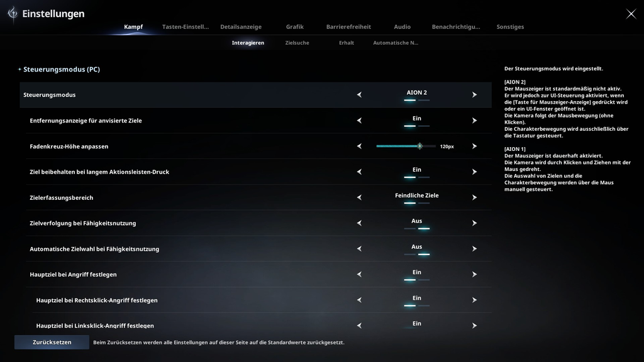
Task: Toggle Automatische Zielwahl bei Fähigkeitsnutzung value
Action: pos(416,249)
